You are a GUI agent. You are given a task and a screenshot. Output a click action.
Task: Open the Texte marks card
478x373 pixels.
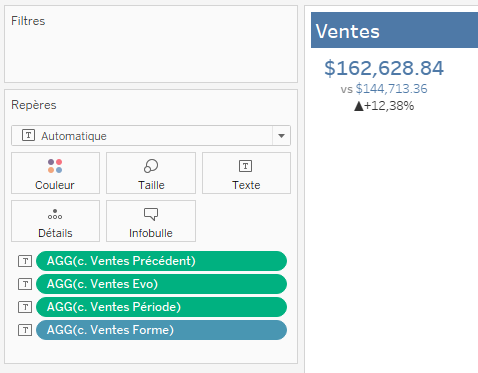[246, 173]
